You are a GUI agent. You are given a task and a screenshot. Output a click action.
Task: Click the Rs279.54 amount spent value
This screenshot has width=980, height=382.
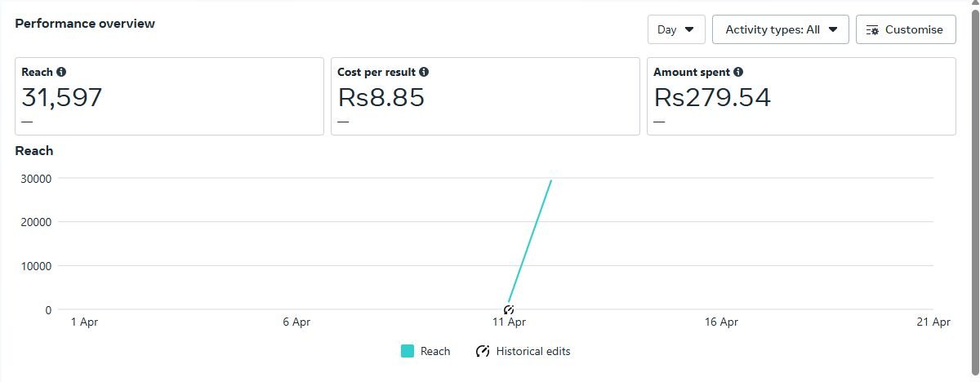[x=713, y=98]
